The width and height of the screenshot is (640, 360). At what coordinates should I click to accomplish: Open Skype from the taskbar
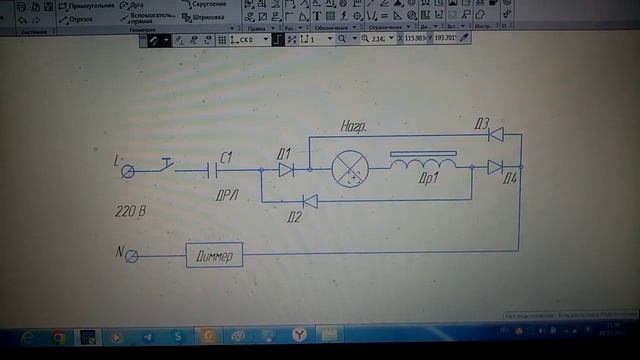click(178, 337)
